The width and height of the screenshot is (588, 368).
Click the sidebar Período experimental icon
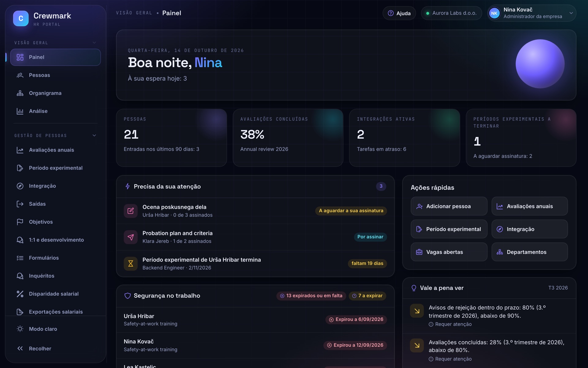[x=20, y=168]
